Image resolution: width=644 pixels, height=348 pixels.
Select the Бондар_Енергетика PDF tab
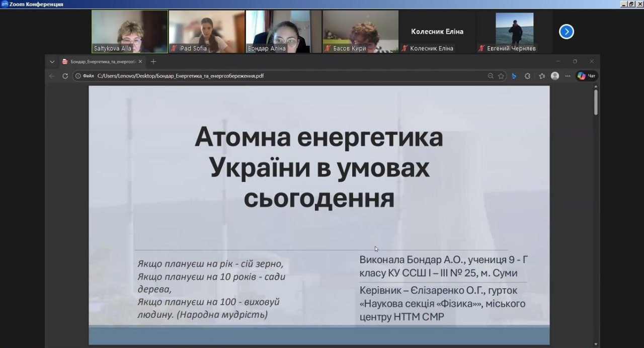pyautogui.click(x=99, y=61)
